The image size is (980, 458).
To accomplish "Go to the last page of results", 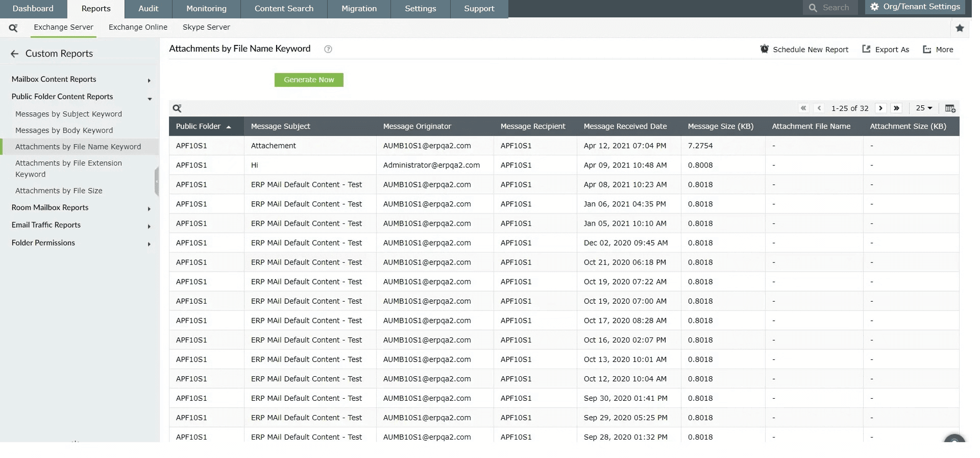I will pos(896,108).
